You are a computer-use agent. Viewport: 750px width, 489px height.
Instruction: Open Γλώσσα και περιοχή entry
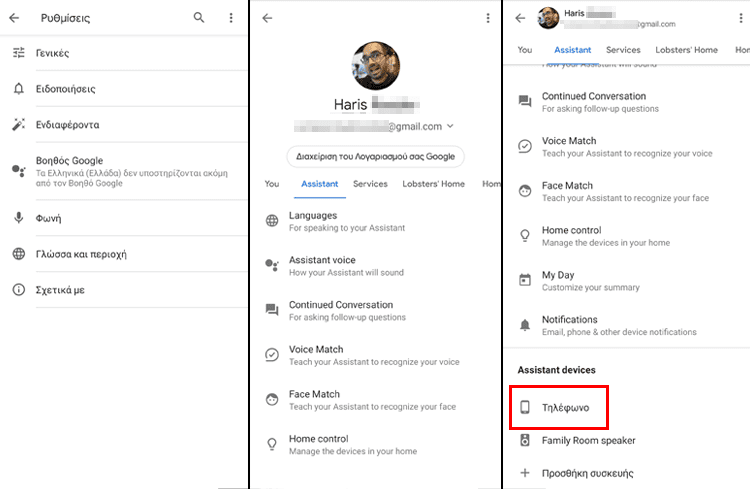(124, 254)
